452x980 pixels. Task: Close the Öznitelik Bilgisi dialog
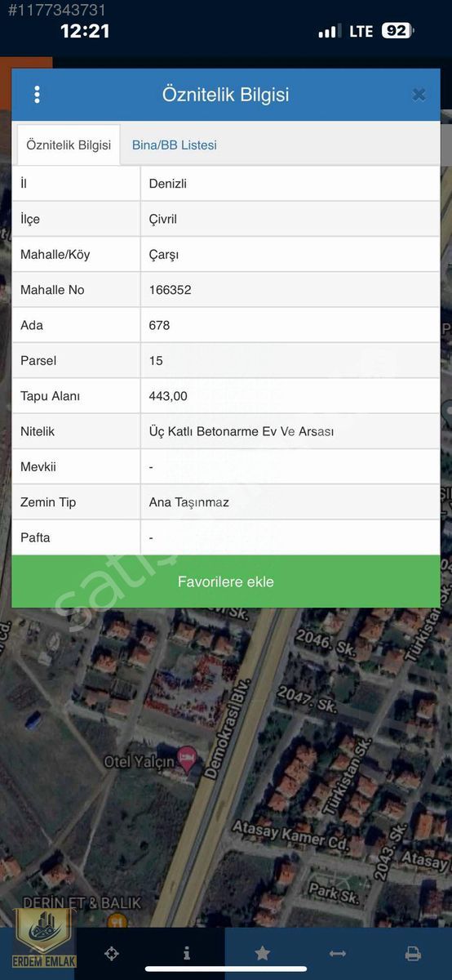[419, 95]
